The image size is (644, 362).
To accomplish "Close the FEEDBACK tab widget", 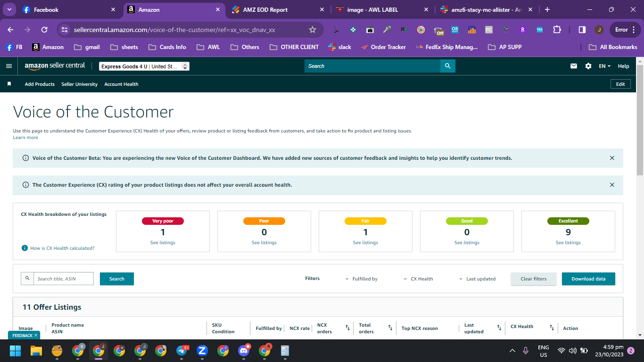I will click(36, 335).
